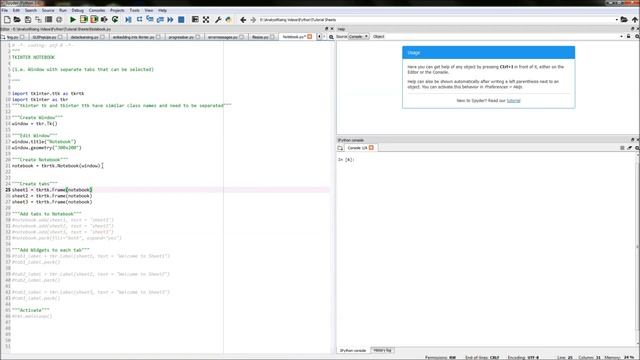Open the Debug menu
The width and height of the screenshot is (640, 360).
78,10
